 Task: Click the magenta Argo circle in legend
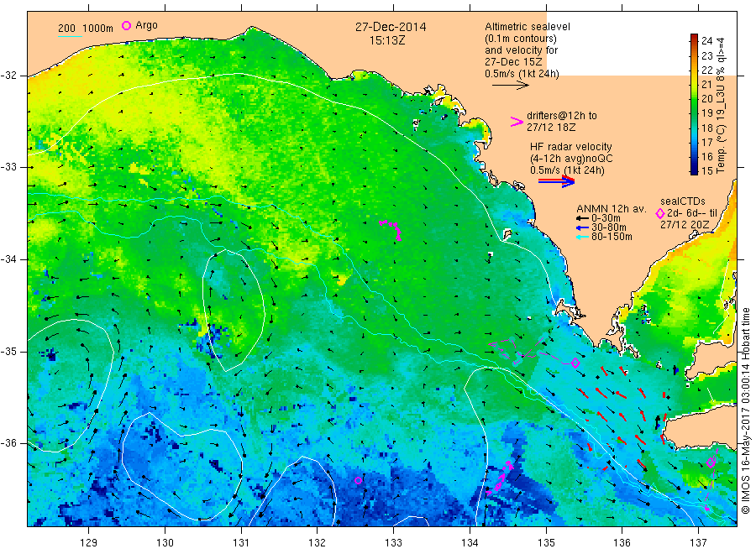(126, 25)
